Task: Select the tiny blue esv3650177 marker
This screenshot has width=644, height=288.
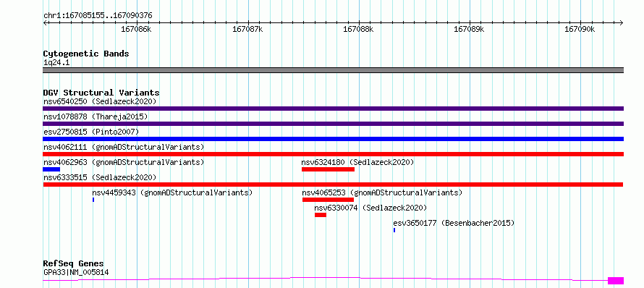Action: [394, 230]
